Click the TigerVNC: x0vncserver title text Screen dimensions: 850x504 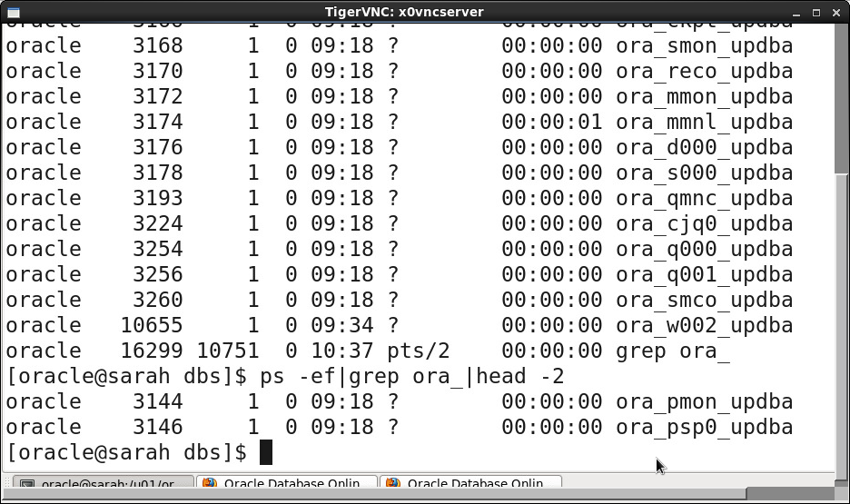point(404,12)
